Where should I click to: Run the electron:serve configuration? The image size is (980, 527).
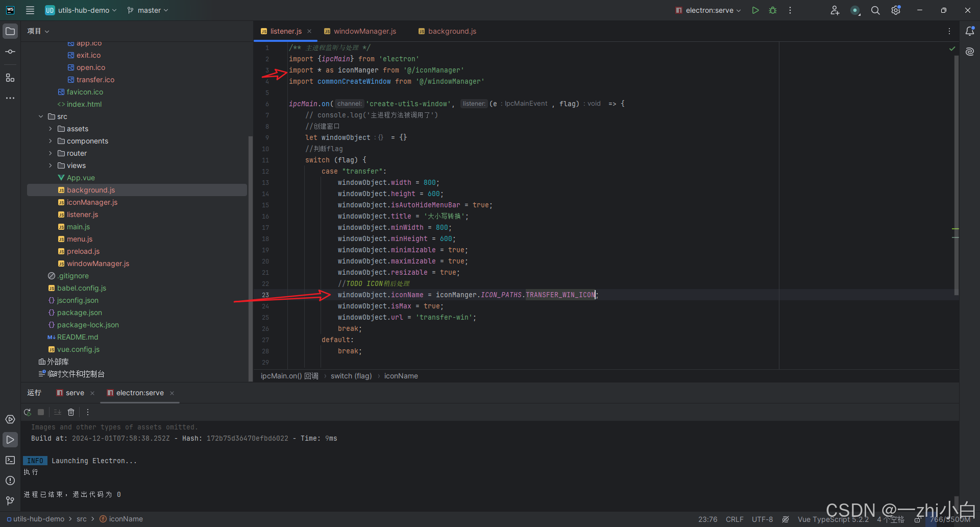[x=755, y=10]
